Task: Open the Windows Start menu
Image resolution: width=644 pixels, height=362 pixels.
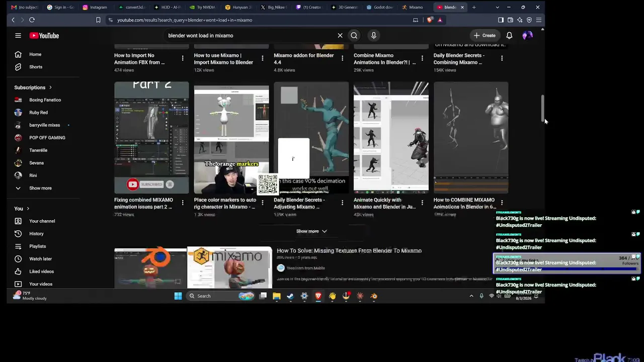Action: (x=178, y=296)
